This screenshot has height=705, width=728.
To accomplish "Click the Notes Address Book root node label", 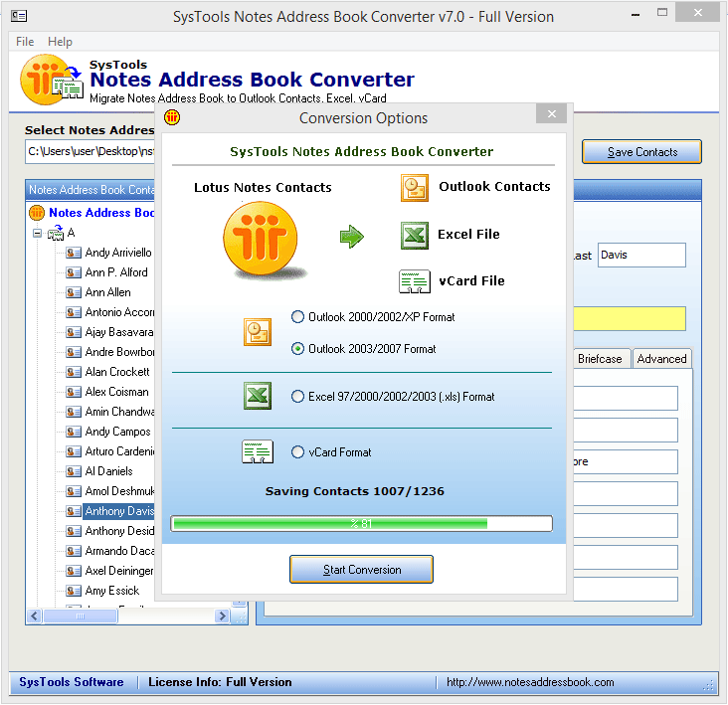I will pos(101,213).
